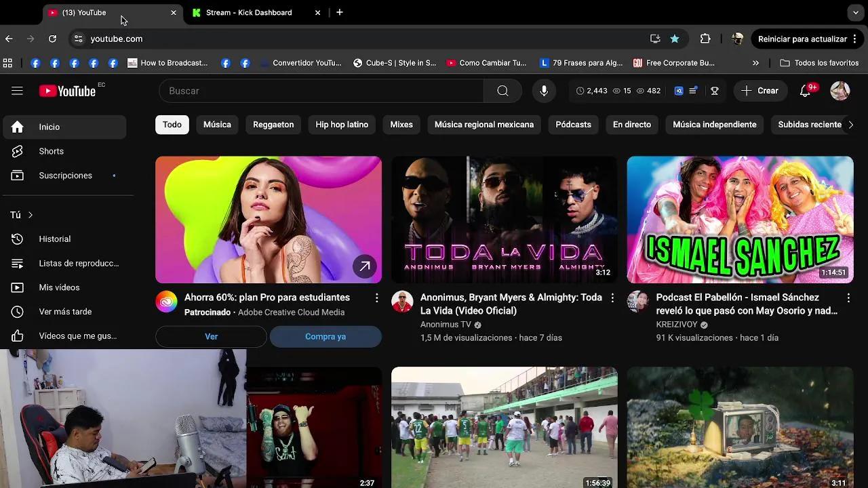Select the Pódcasts filter chip
Viewport: 868px width, 488px height.
[573, 125]
